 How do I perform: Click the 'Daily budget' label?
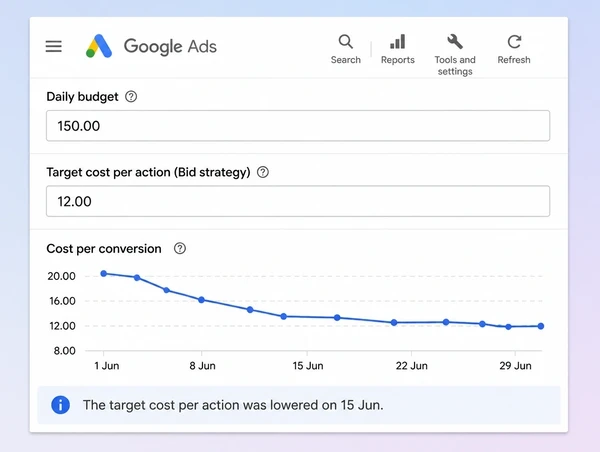pos(82,97)
